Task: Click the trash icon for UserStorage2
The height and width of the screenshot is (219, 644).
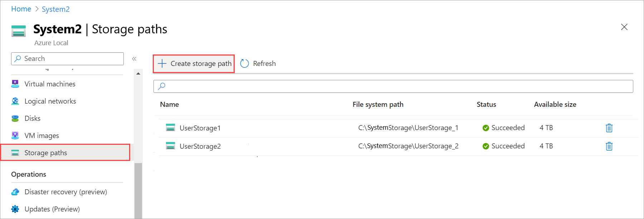Action: pyautogui.click(x=609, y=146)
